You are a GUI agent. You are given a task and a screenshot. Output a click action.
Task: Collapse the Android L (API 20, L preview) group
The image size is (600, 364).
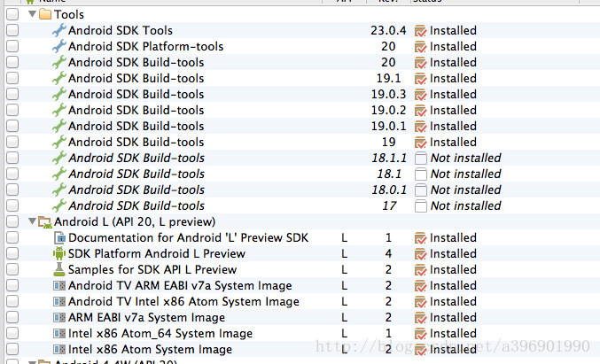click(x=33, y=221)
